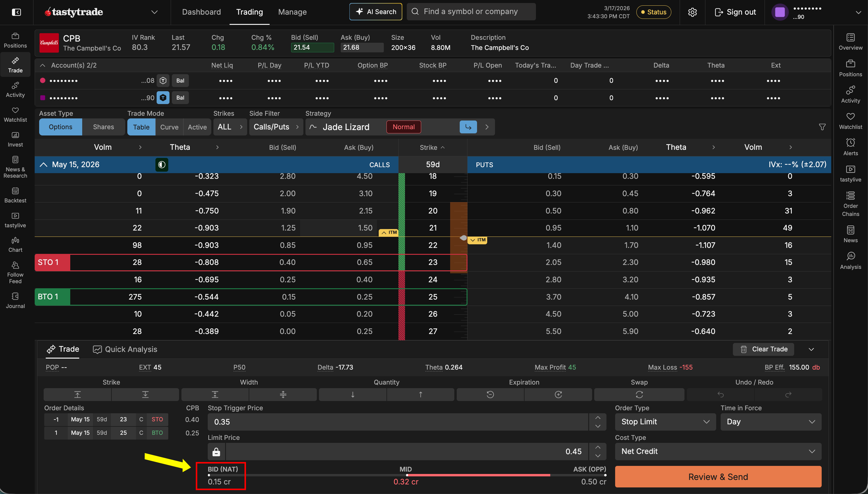Collapse the left sidebar panel icon
The image size is (868, 494).
tap(16, 12)
